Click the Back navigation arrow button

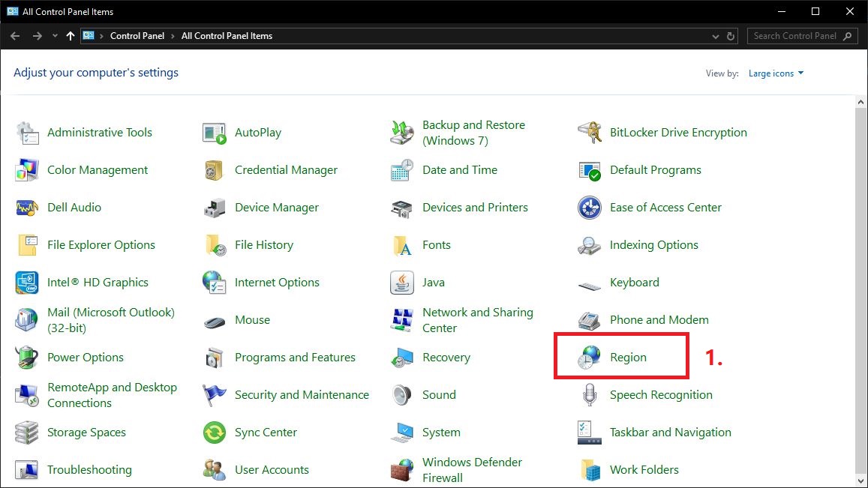coord(15,36)
